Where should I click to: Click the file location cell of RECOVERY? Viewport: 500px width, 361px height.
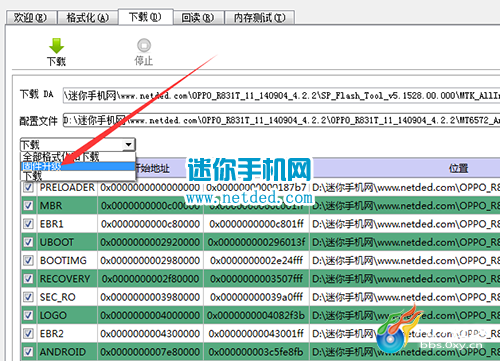click(405, 279)
